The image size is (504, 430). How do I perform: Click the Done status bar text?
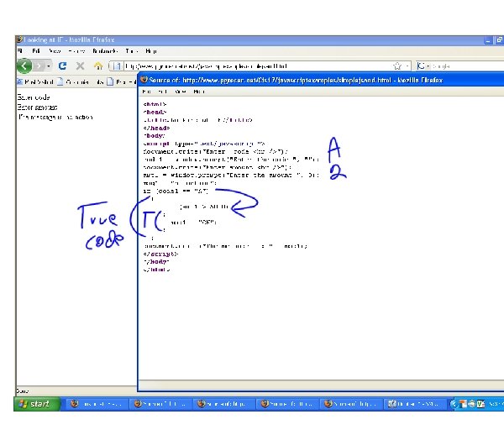tap(22, 391)
